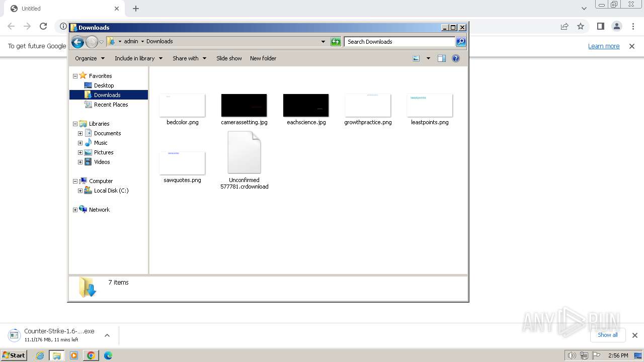Click the search magnifier button
Viewport: 644px width, 362px height.
(x=461, y=42)
